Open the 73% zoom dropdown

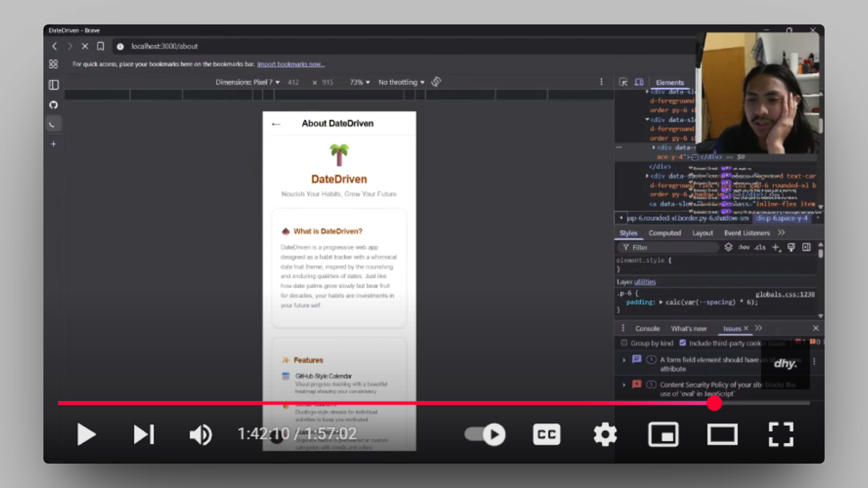point(360,82)
